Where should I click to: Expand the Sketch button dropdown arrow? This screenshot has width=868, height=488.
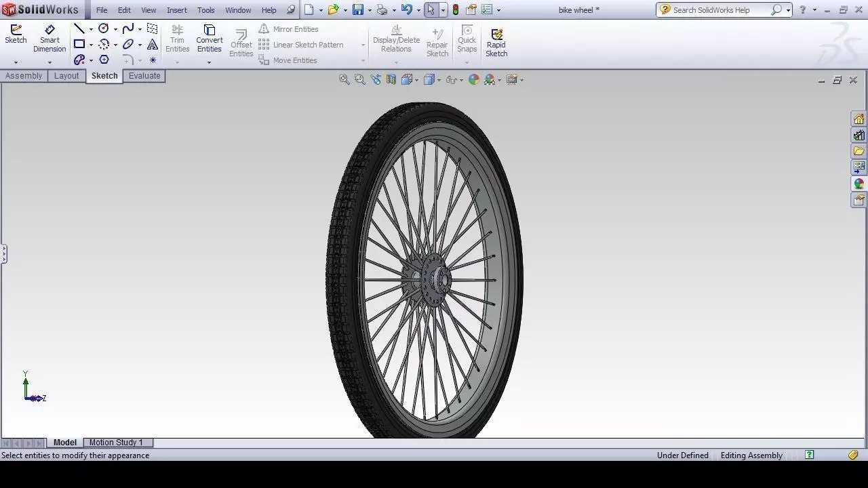(x=16, y=62)
